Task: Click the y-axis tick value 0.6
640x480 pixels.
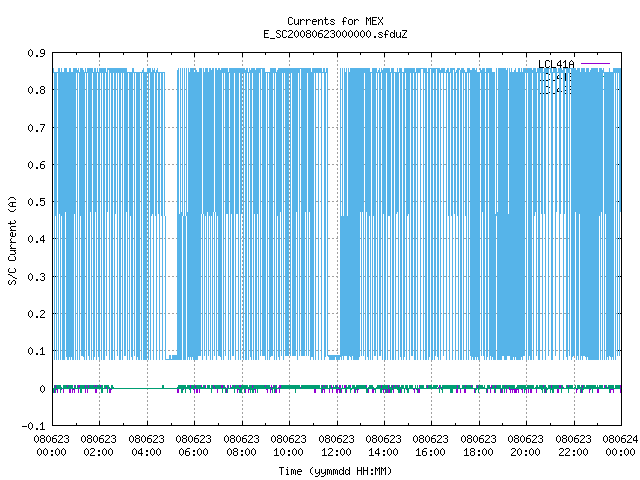Action: [36, 165]
